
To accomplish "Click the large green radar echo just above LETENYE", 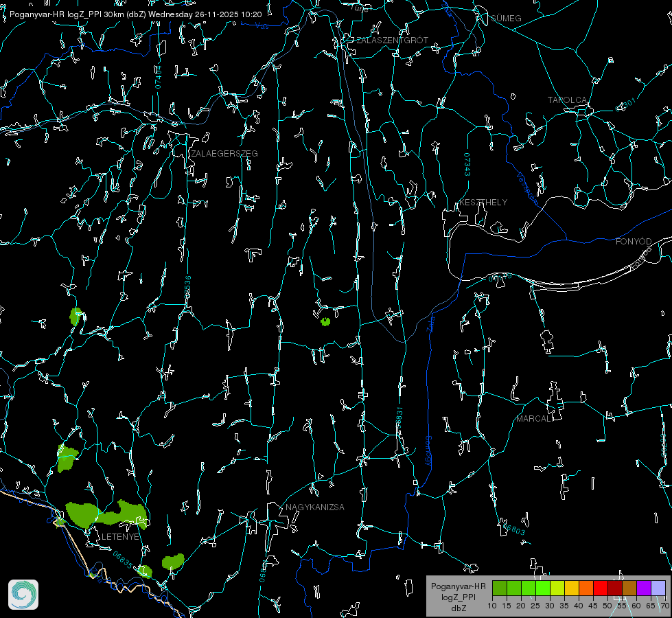I will (x=106, y=514).
